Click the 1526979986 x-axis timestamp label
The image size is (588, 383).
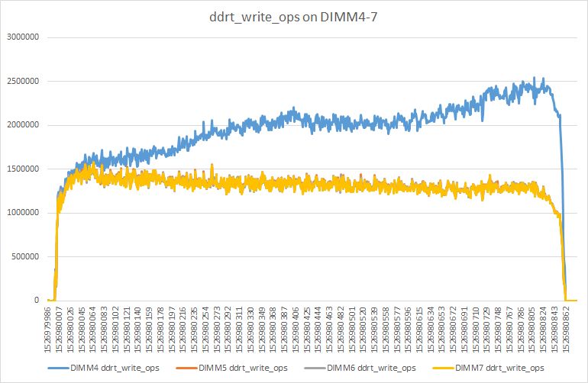47,330
